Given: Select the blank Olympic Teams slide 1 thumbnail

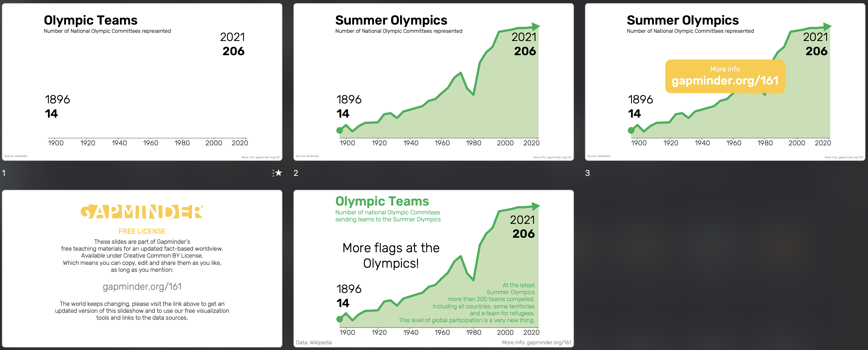Looking at the screenshot, I should tap(142, 82).
